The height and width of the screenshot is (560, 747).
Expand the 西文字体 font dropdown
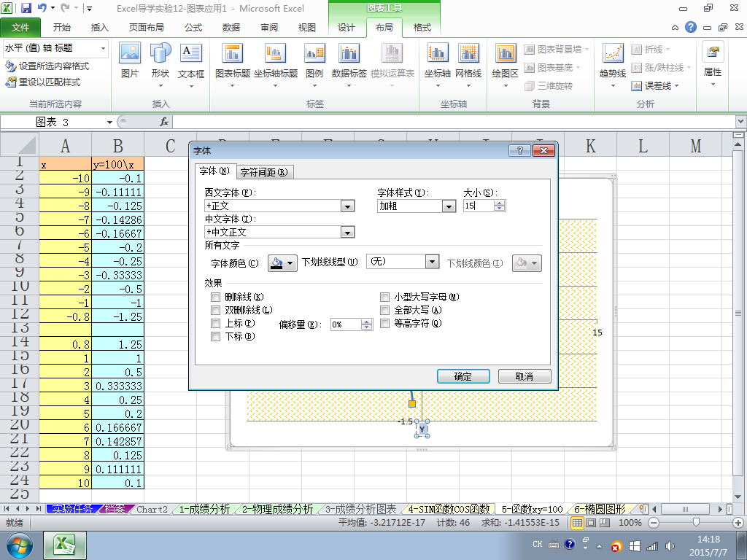(x=348, y=206)
